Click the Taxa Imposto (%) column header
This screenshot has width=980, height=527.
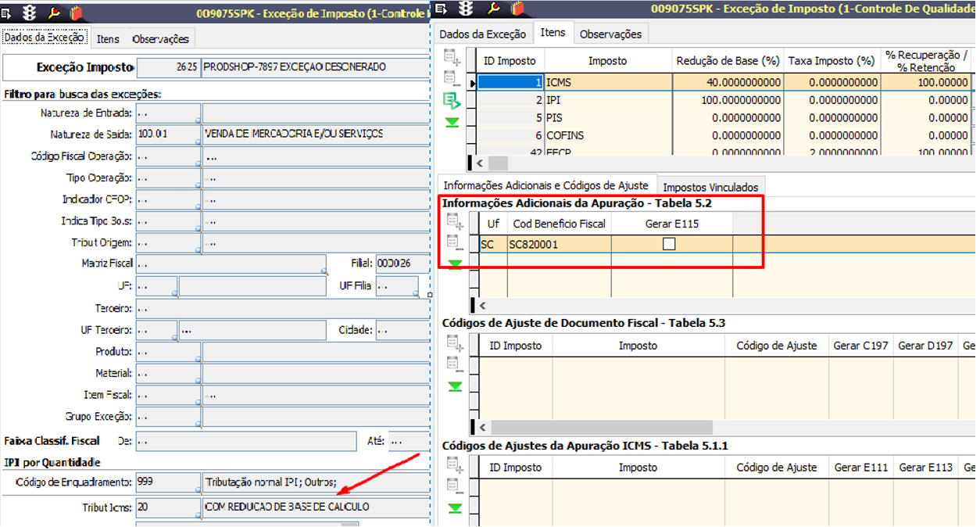(x=832, y=60)
